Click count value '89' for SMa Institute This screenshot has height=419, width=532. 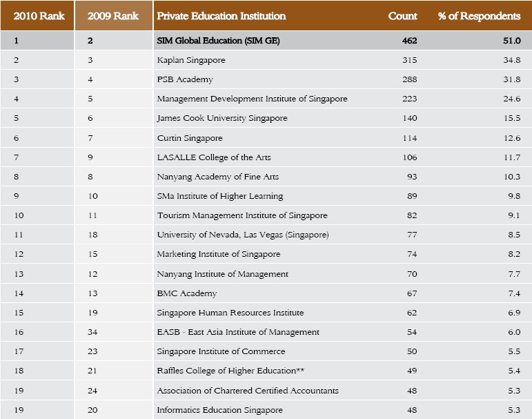(x=412, y=196)
